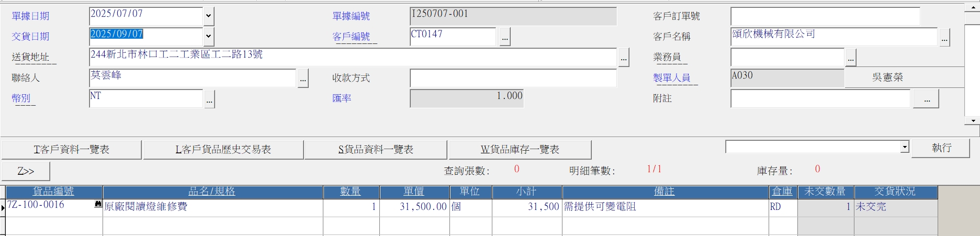Click ellipsis button next to currency NT field
The height and width of the screenshot is (236, 980).
[209, 99]
